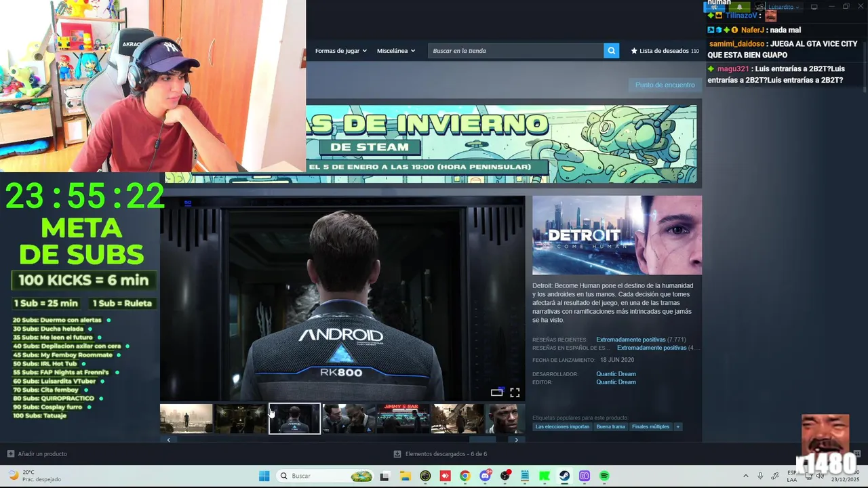Click the Detroit Become Human header image
Viewport: 868px width, 488px height.
(x=617, y=235)
